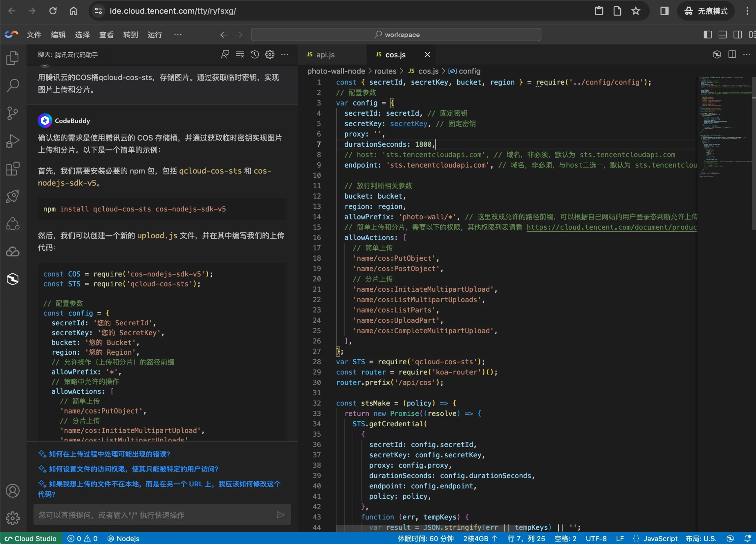The height and width of the screenshot is (544, 756).
Task: Open Run and Debug view
Action: [13, 141]
